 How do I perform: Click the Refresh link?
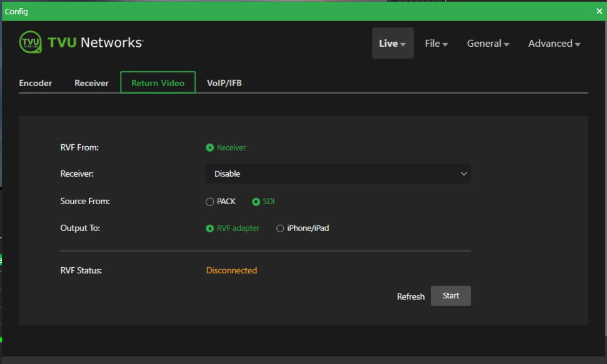pos(411,297)
